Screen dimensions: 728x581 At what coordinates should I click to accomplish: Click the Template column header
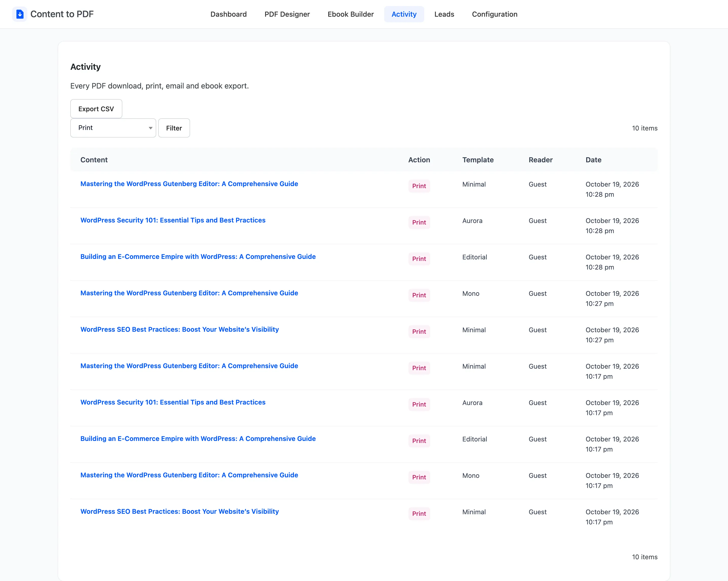point(478,160)
